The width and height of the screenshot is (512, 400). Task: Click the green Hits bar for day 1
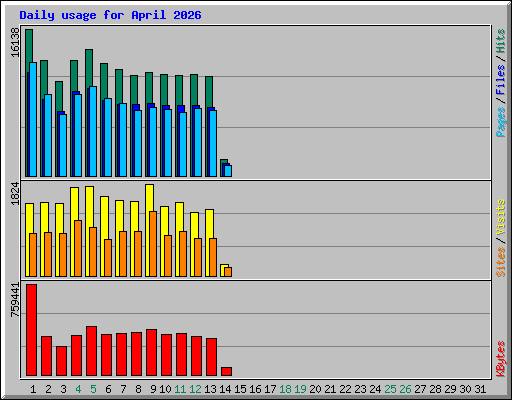click(29, 50)
